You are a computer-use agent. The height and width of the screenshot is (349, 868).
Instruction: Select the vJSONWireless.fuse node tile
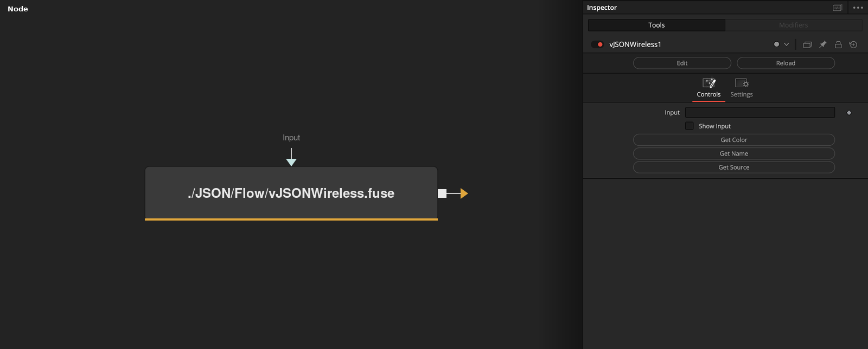click(x=291, y=193)
